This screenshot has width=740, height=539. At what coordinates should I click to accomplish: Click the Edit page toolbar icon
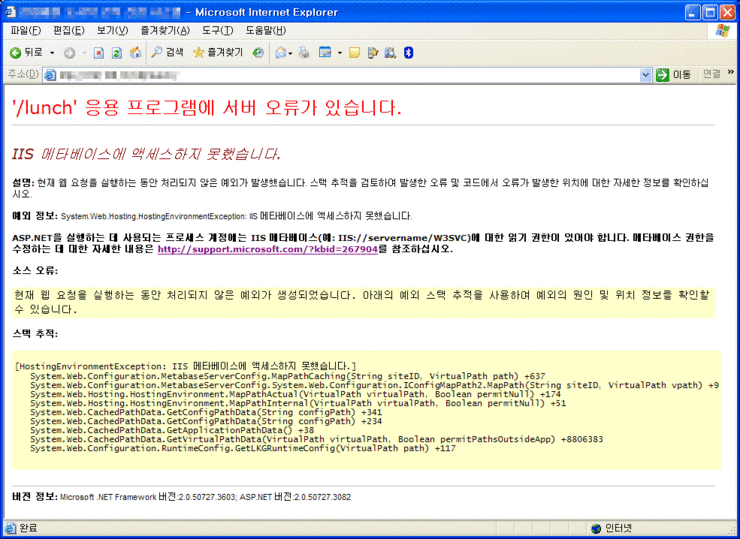[326, 52]
